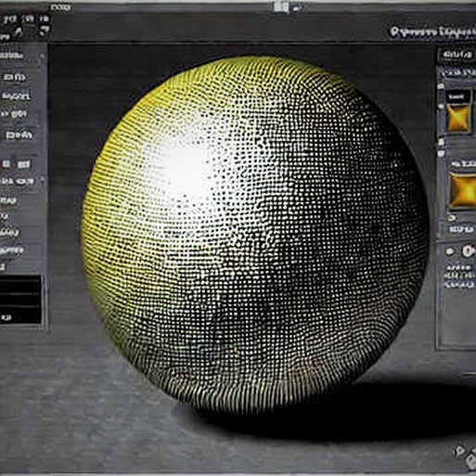476x476 pixels.
Task: Expand the first left panel header arrow
Action: [x=43, y=56]
